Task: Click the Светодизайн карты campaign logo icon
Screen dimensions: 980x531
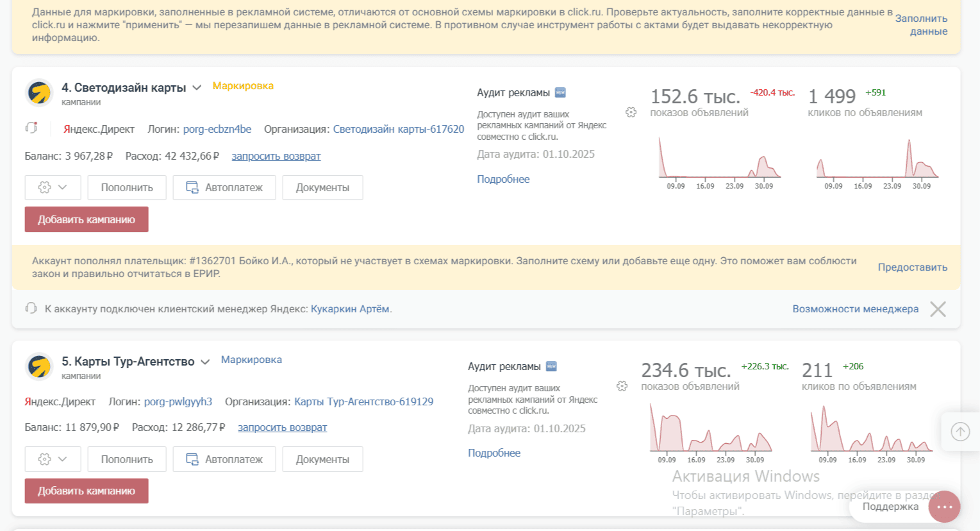Action: [x=39, y=92]
